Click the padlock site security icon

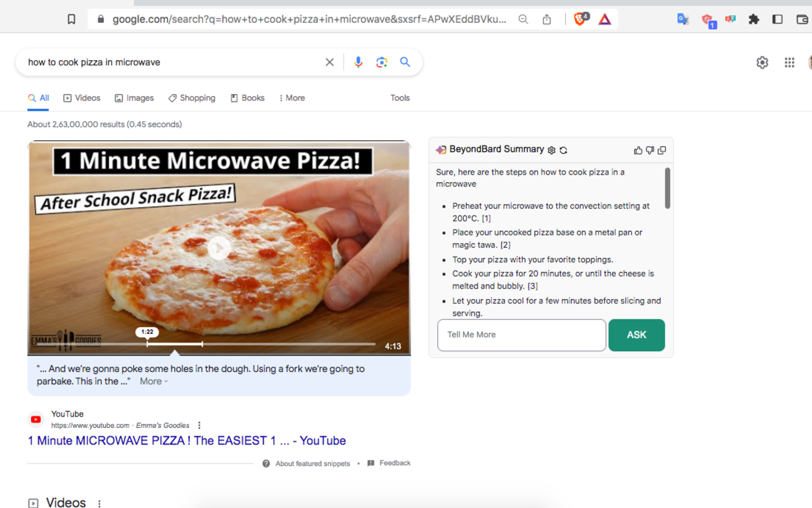pos(100,19)
